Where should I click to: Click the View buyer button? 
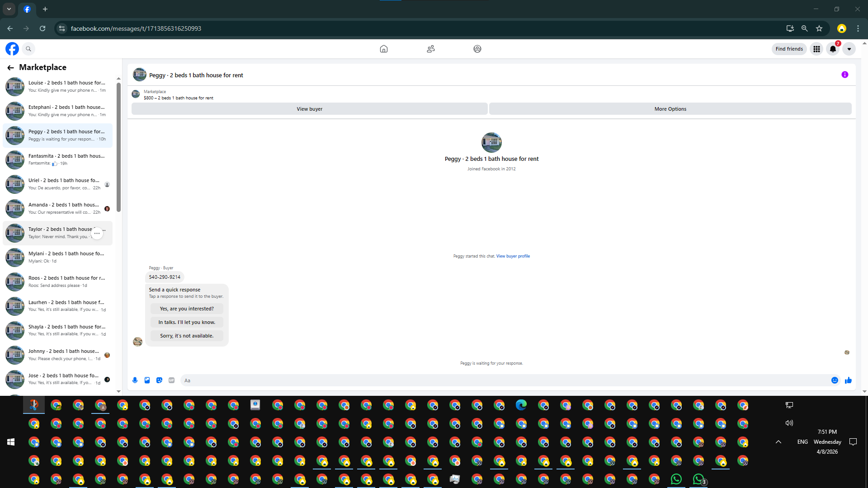309,109
